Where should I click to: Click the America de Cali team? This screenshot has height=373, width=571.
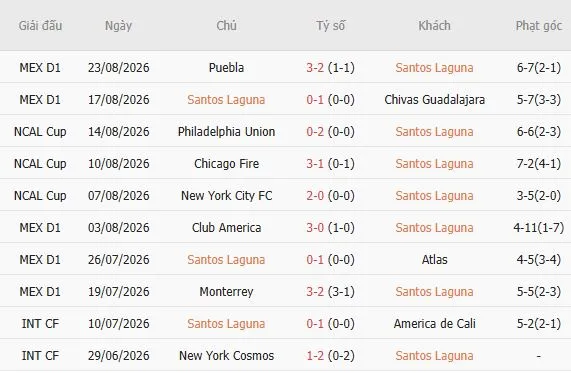click(434, 324)
